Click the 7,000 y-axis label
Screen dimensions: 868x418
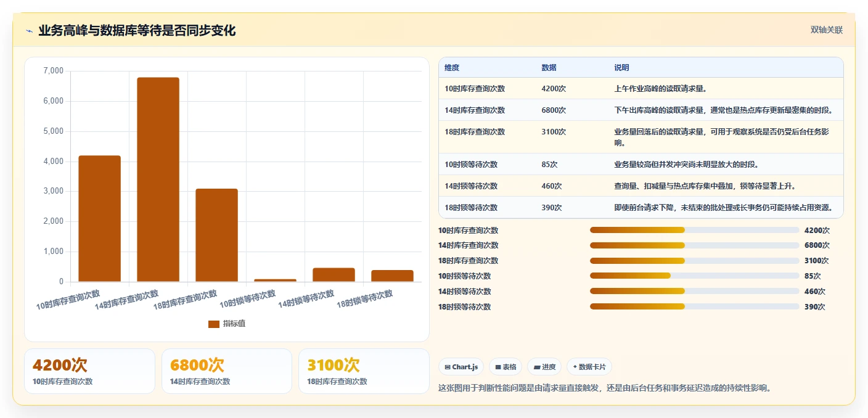coord(53,72)
